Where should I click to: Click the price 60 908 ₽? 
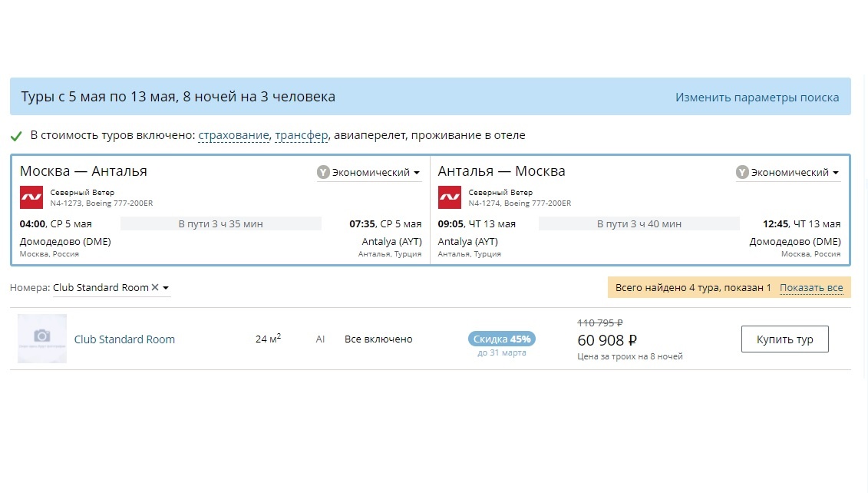pyautogui.click(x=607, y=339)
